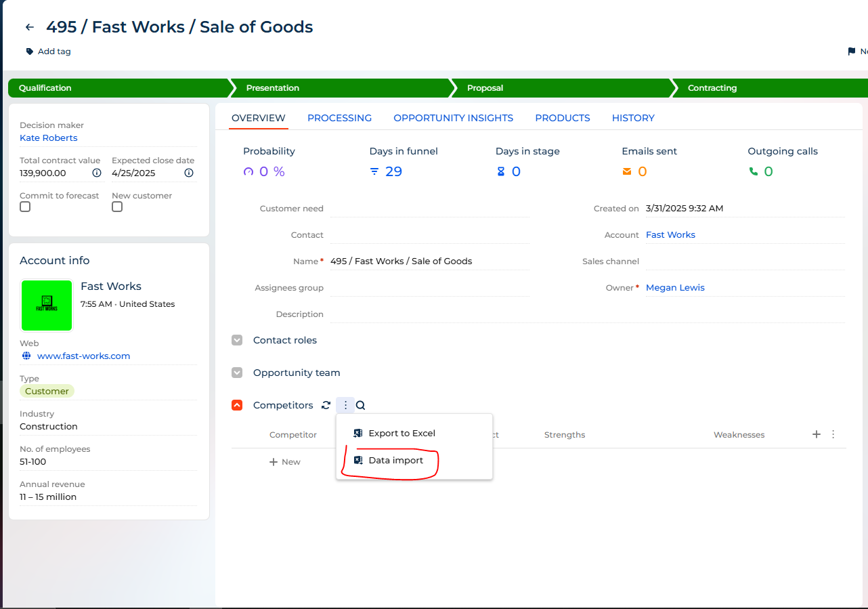
Task: Click the Description field
Action: coord(588,314)
